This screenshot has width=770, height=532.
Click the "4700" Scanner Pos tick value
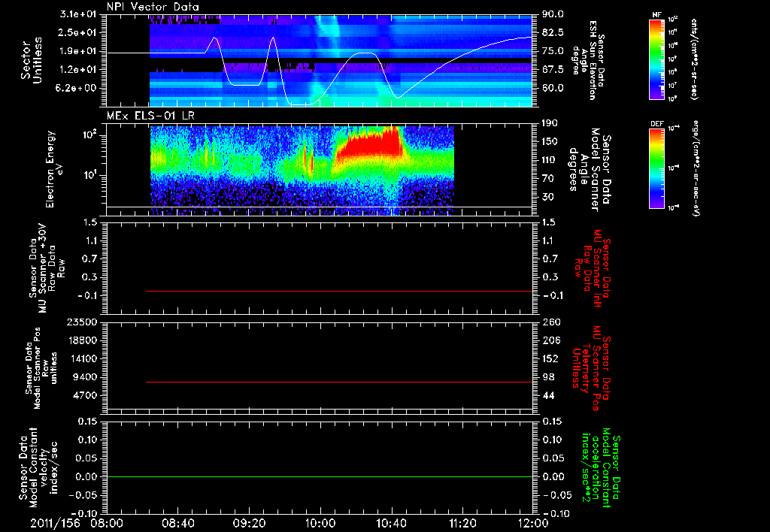click(x=86, y=395)
